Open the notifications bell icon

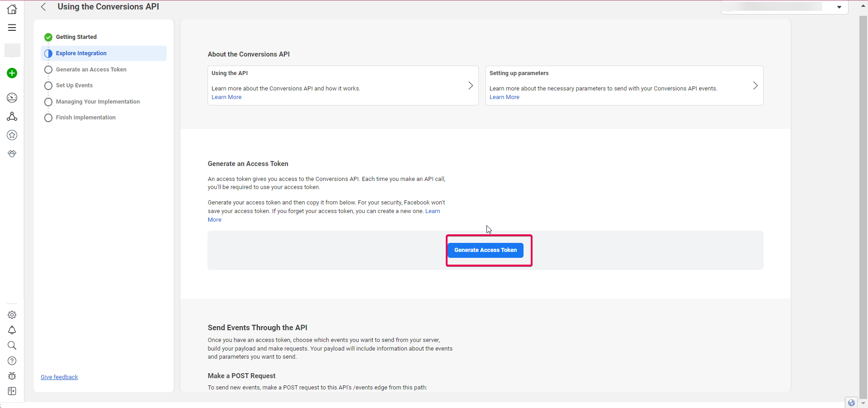click(x=12, y=330)
